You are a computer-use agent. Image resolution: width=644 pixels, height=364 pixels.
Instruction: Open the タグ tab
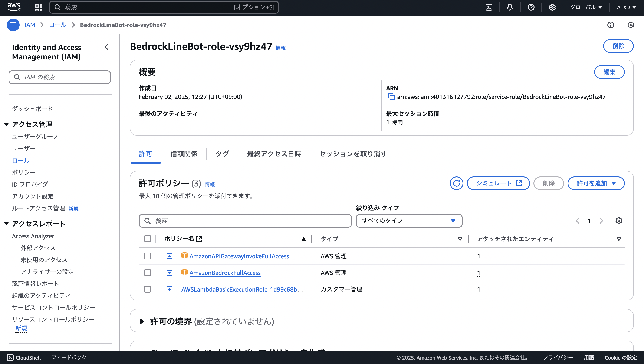(x=222, y=154)
